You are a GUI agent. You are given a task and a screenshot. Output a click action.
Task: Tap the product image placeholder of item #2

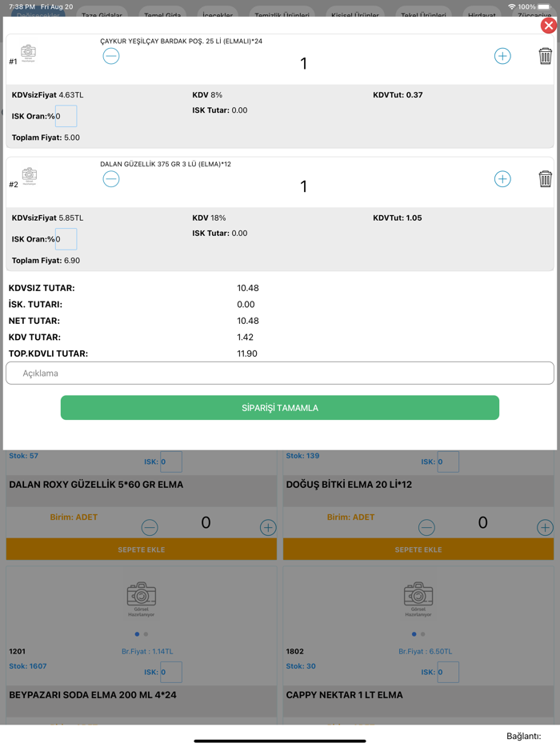[30, 176]
